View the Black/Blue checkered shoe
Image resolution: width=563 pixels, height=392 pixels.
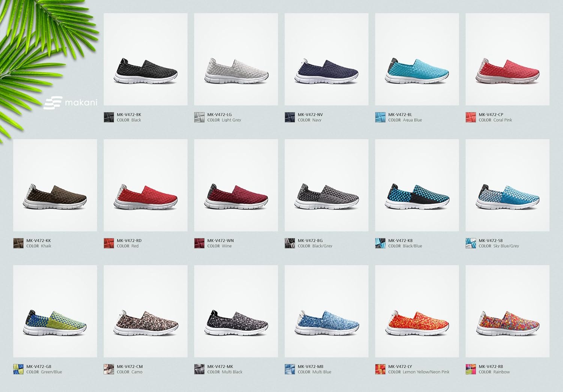417,185
